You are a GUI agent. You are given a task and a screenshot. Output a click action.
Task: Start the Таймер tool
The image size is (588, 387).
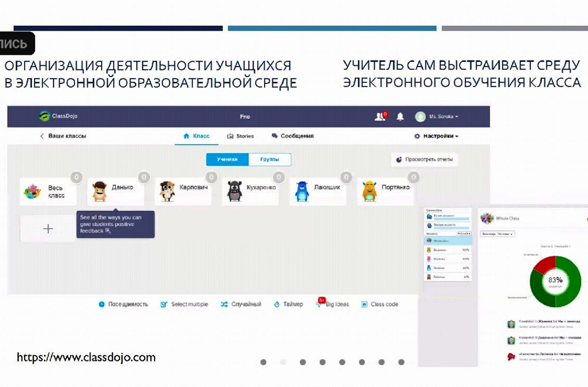pyautogui.click(x=288, y=304)
